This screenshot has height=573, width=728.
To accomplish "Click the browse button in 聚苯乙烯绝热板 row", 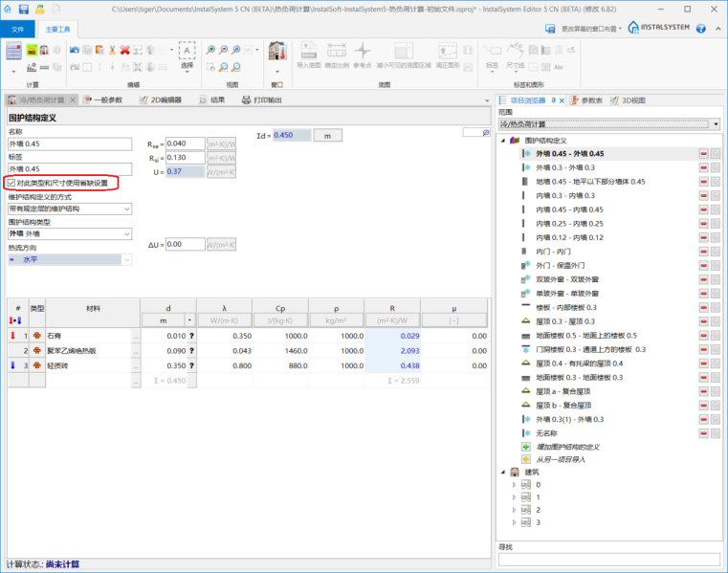I will coord(136,351).
